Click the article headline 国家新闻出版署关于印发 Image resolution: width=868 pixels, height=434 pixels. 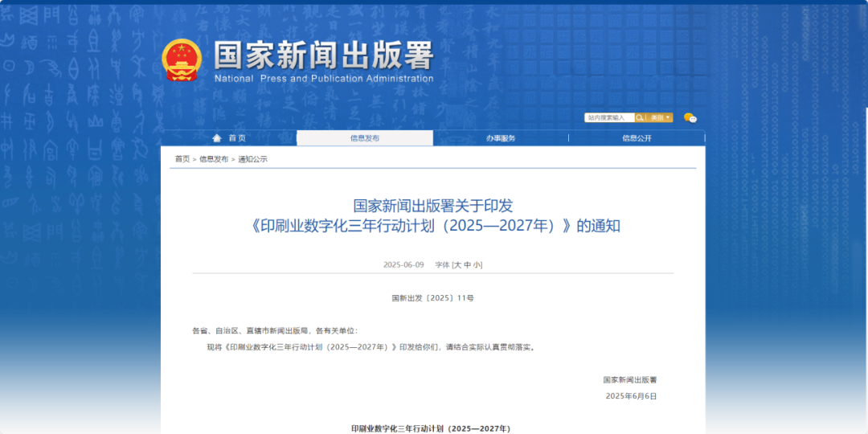432,207
